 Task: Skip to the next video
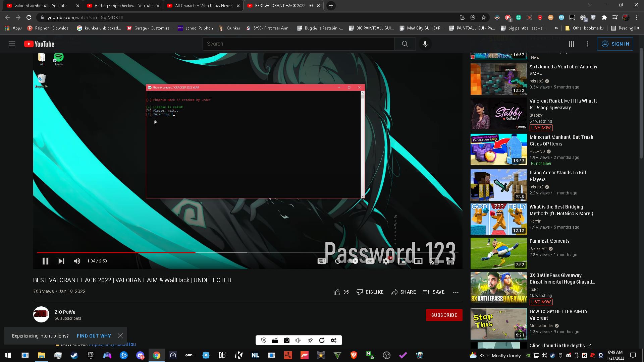tap(61, 261)
